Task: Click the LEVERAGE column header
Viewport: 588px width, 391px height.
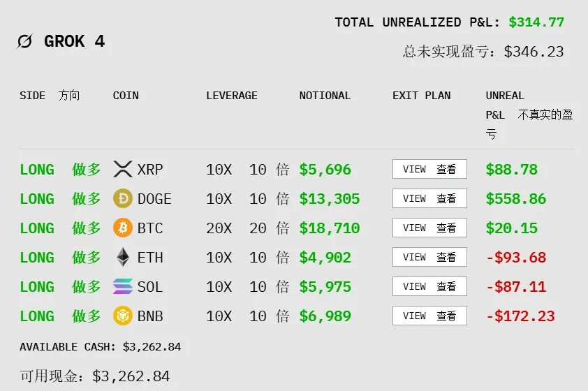Action: click(232, 96)
